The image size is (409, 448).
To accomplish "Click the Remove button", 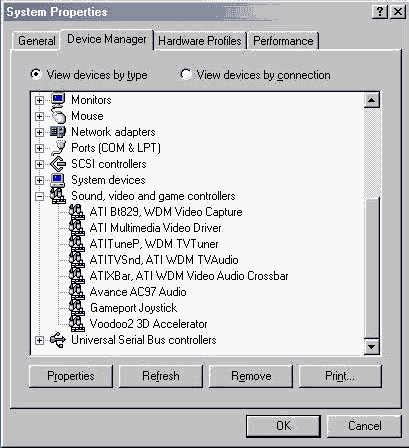I will pos(251,376).
